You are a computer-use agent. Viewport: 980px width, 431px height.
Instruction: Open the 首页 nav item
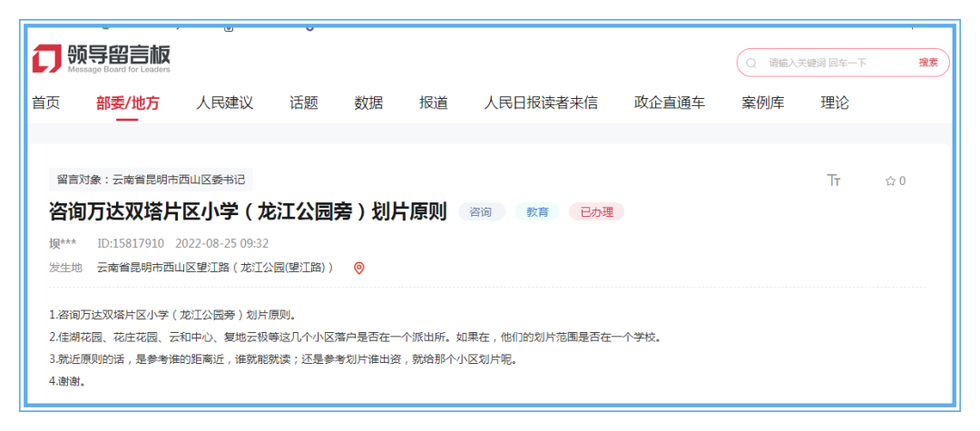(46, 103)
